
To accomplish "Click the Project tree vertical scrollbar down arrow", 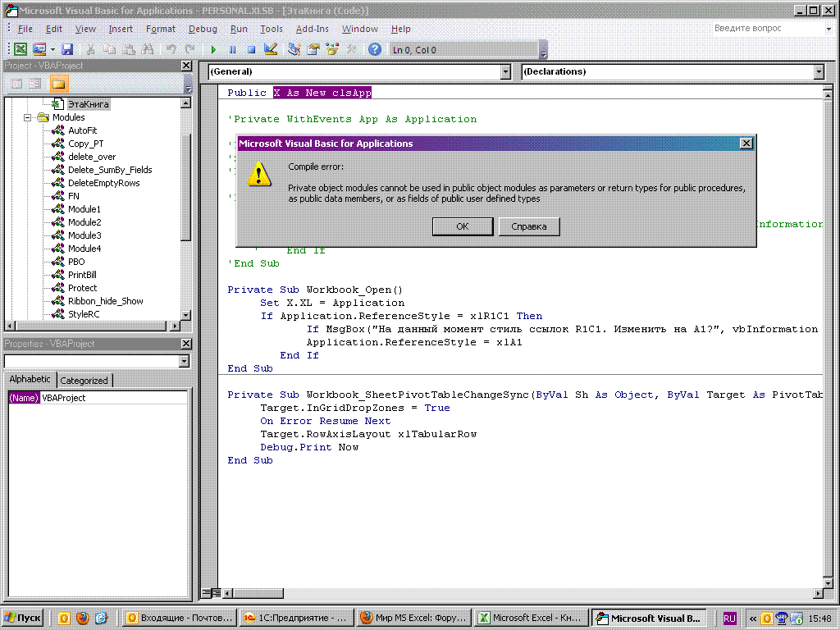I will point(186,316).
